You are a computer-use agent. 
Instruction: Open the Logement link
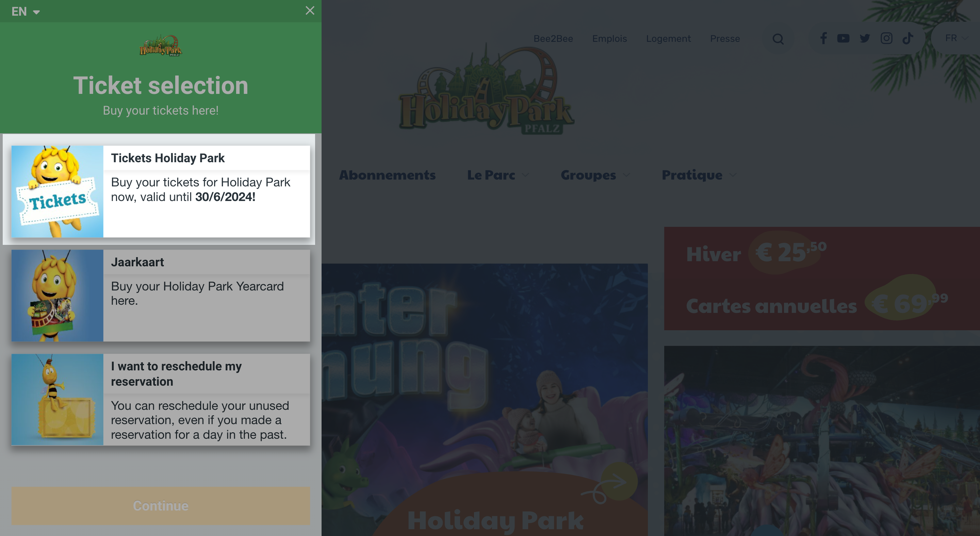(668, 38)
